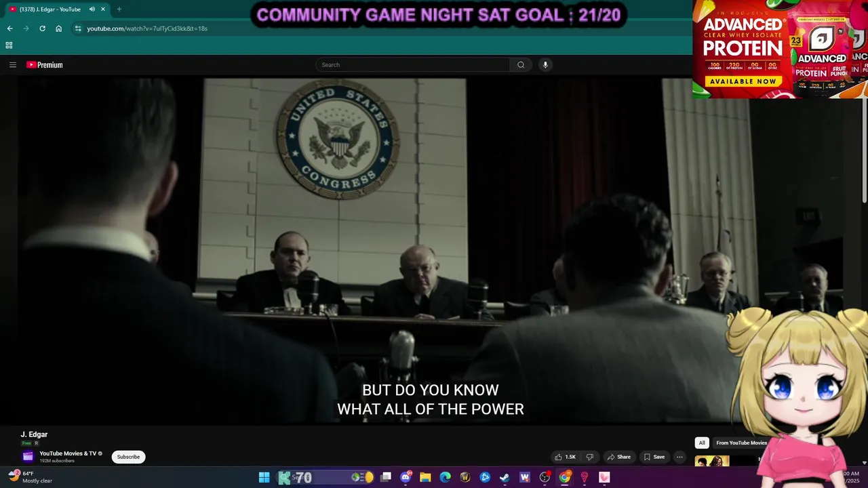Dislike the video with the thumbs-down button
This screenshot has height=488, width=868.
point(590,457)
